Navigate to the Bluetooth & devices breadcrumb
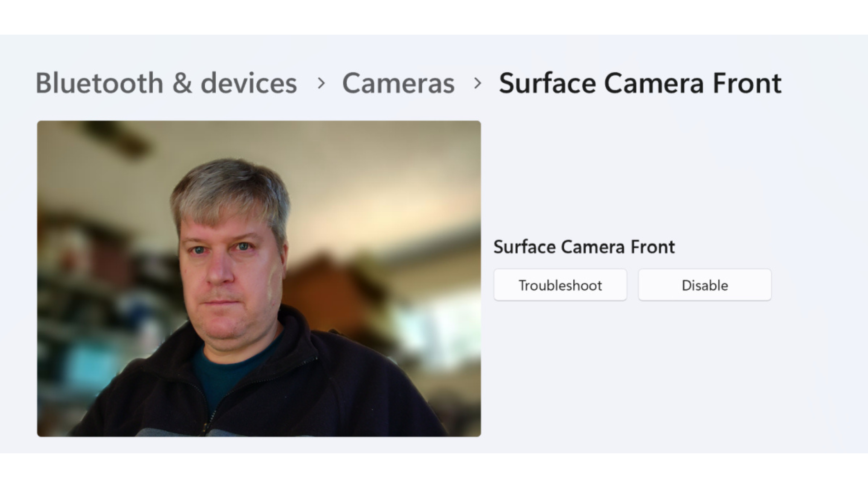868x488 pixels. tap(166, 83)
